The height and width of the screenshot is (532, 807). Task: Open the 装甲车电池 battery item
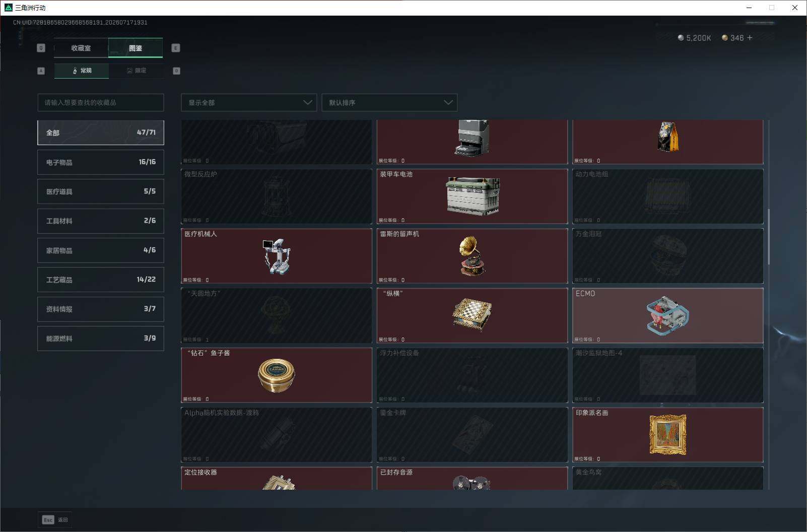[472, 196]
